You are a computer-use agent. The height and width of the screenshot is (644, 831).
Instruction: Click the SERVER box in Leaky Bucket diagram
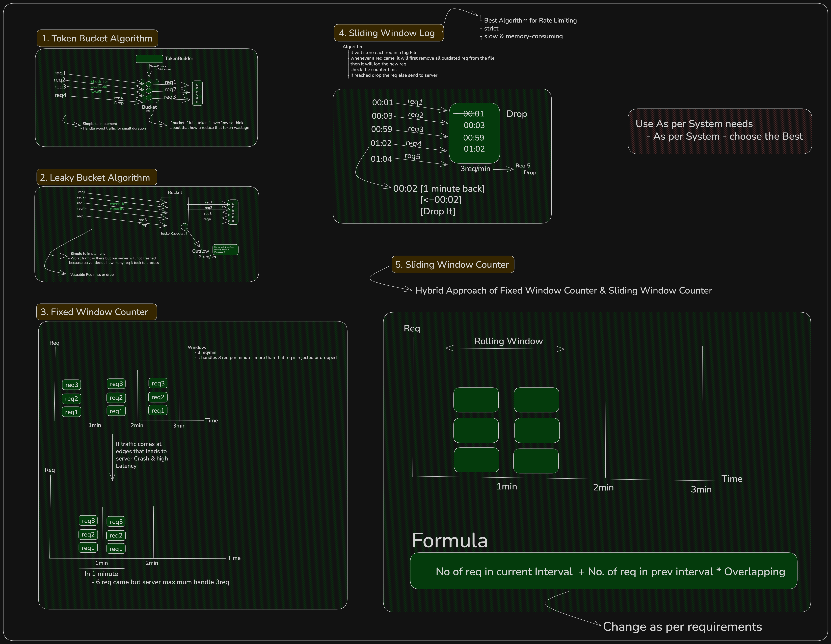click(233, 212)
